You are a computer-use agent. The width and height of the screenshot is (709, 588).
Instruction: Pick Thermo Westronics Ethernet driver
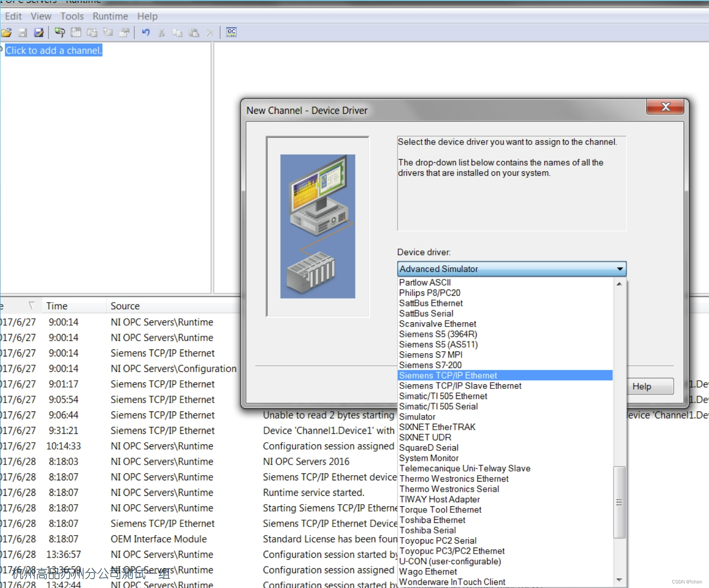click(x=505, y=478)
